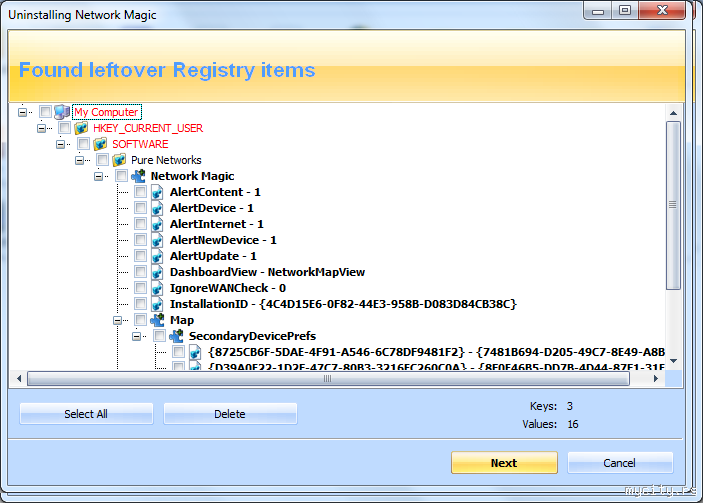Tick the AlertNewDevice - 1 checkbox
The image size is (703, 503).
coord(141,239)
